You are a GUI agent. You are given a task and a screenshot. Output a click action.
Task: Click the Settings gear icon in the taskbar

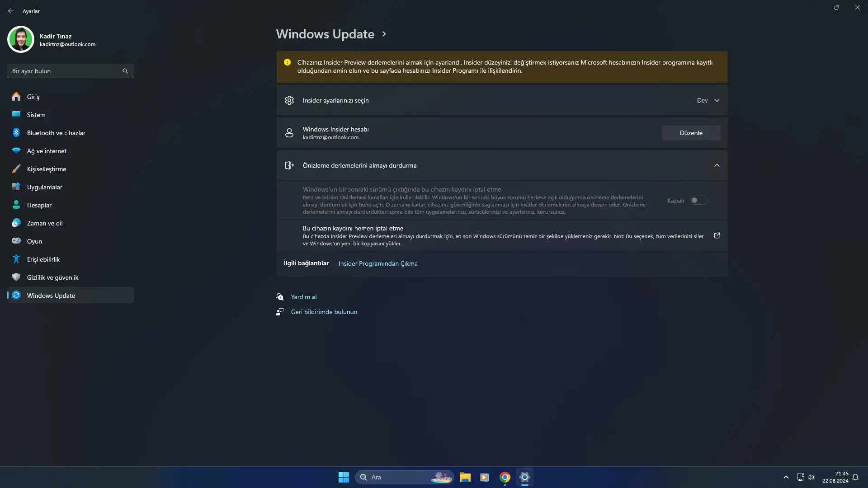[x=525, y=477]
